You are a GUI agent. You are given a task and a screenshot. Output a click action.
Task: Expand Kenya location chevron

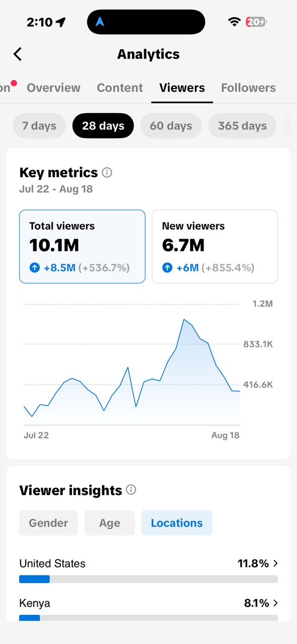(x=275, y=603)
